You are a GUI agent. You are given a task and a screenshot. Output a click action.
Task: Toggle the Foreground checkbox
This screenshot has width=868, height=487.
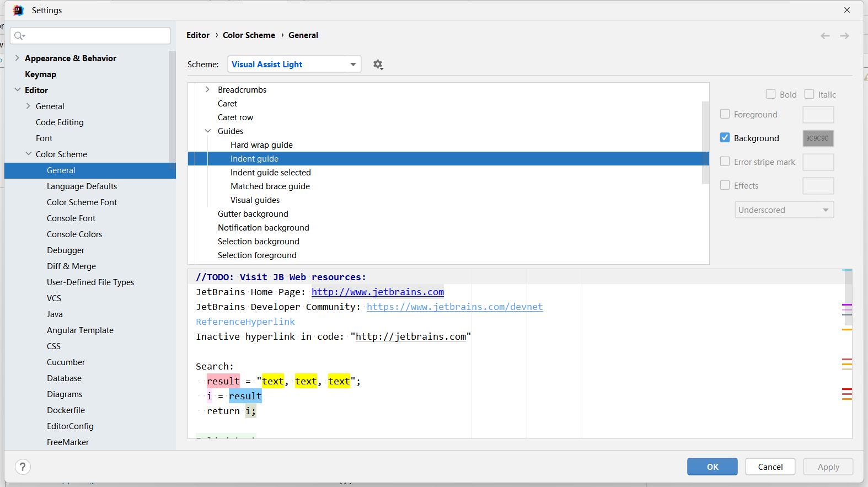click(725, 114)
